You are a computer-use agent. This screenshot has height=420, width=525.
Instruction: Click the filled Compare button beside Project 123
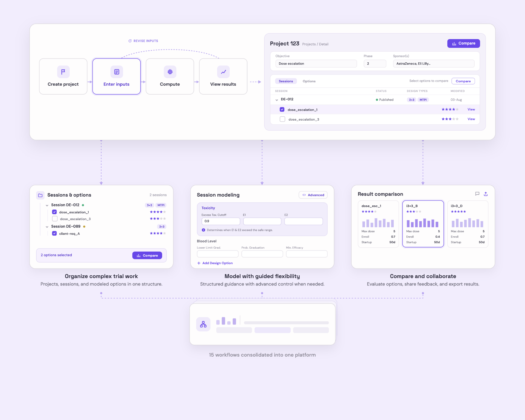463,43
